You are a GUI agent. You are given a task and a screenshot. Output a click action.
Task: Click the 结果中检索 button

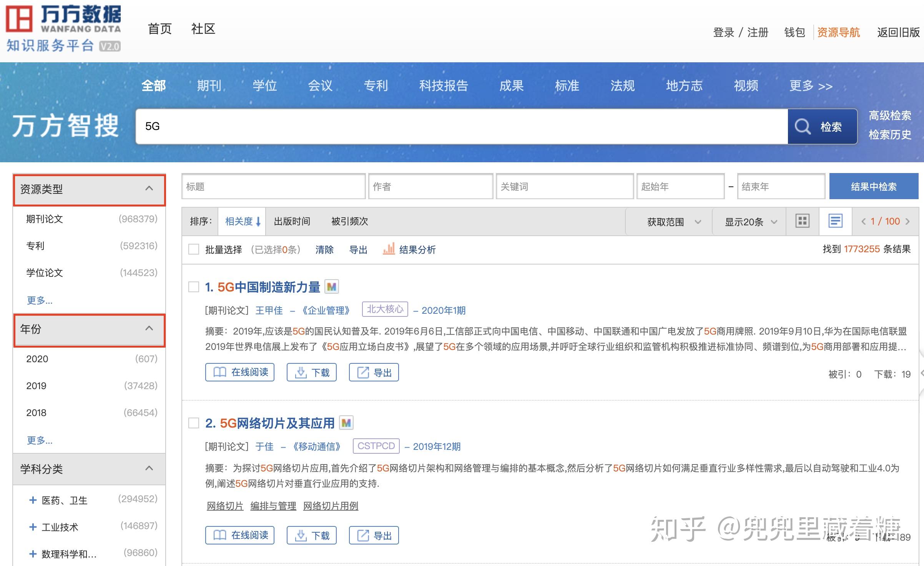[873, 186]
